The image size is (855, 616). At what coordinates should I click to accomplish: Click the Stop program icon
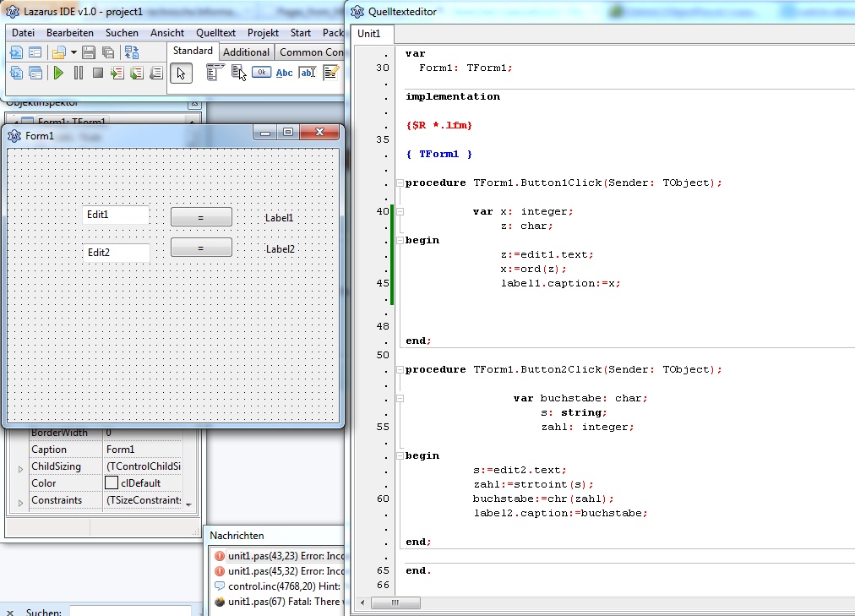click(x=98, y=74)
